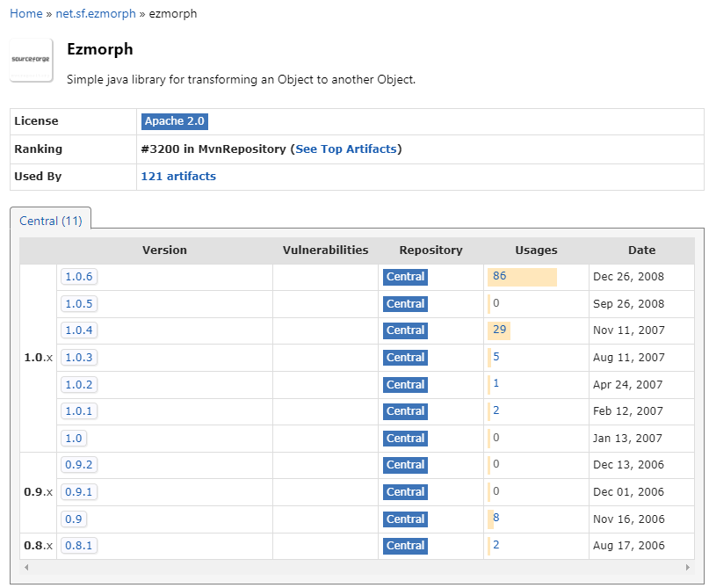The image size is (709, 588).
Task: Open the 8 usages link for 0.9
Action: point(496,518)
